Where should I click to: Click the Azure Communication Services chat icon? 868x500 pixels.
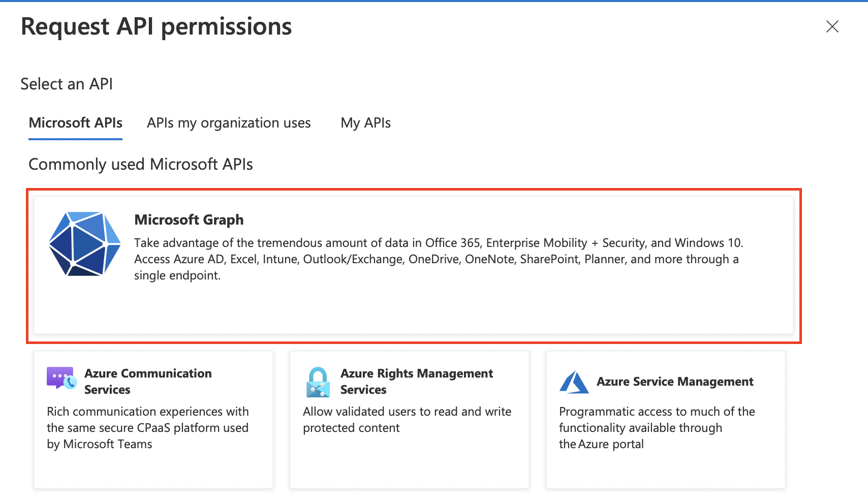click(x=61, y=378)
